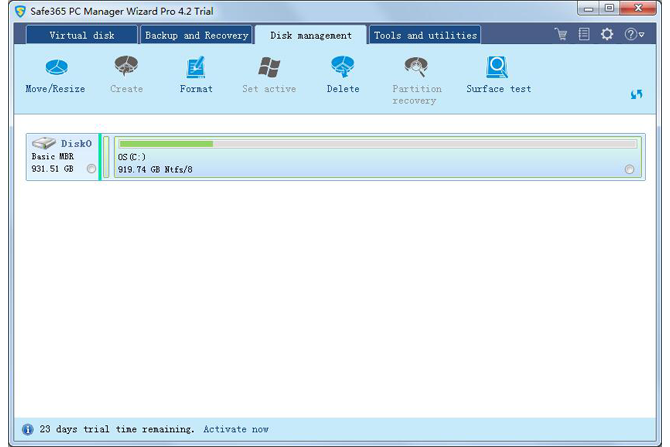Click the OS (C:) partition label
This screenshot has height=447, width=670.
point(132,157)
